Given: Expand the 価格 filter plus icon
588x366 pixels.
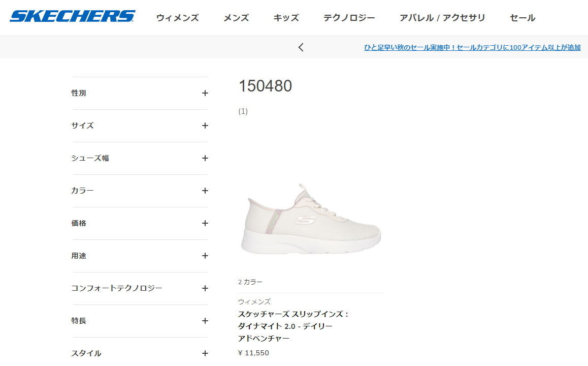Looking at the screenshot, I should [x=205, y=223].
